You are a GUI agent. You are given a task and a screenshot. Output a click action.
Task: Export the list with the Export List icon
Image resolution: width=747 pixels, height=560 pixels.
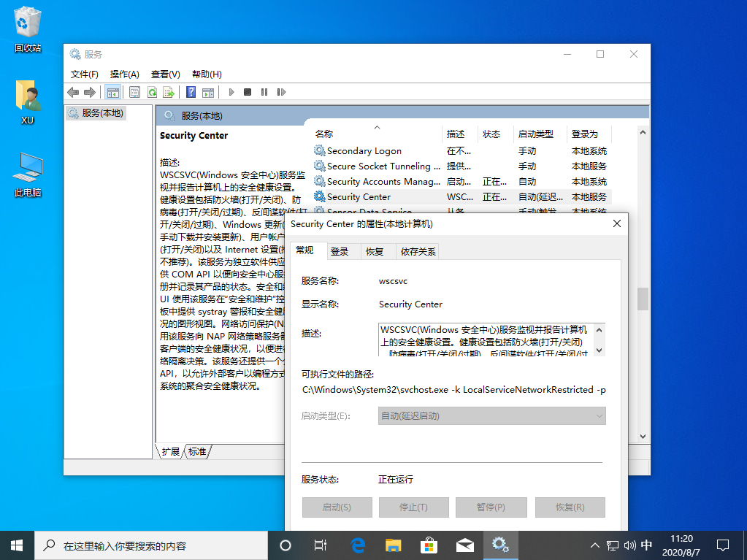pyautogui.click(x=169, y=92)
